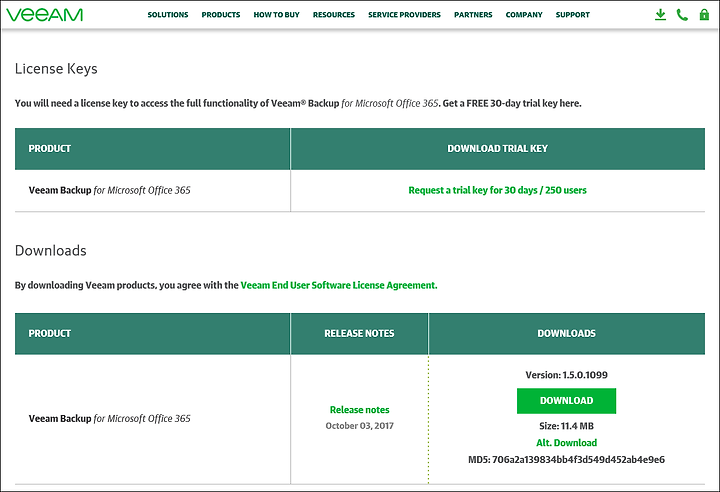Click the Veeam logo
This screenshot has width=720, height=492.
45,15
